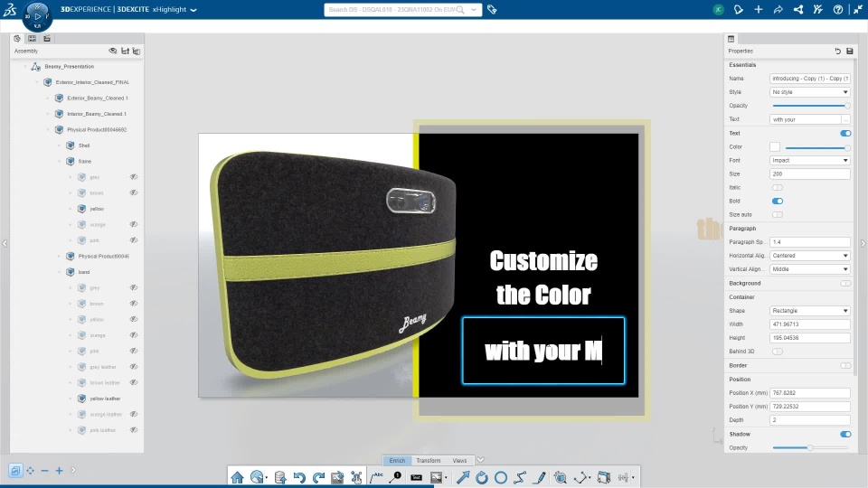Open the Vertical Align dropdown showing Middle
Image resolution: width=868 pixels, height=488 pixels.
point(810,269)
